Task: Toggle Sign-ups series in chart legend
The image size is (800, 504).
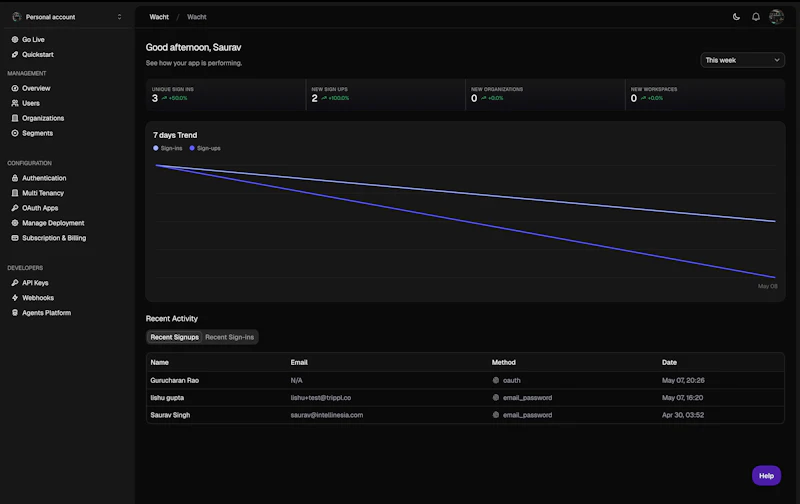Action: 205,148
